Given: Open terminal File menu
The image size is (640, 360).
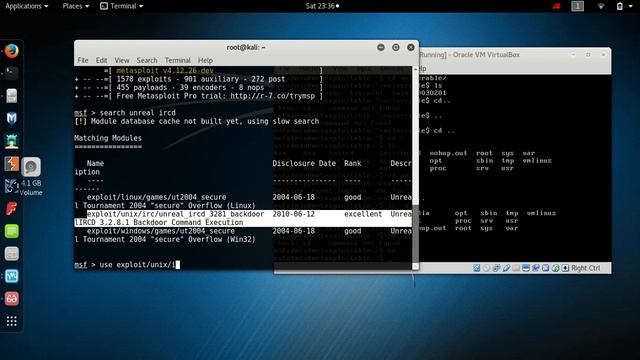Looking at the screenshot, I should (83, 60).
